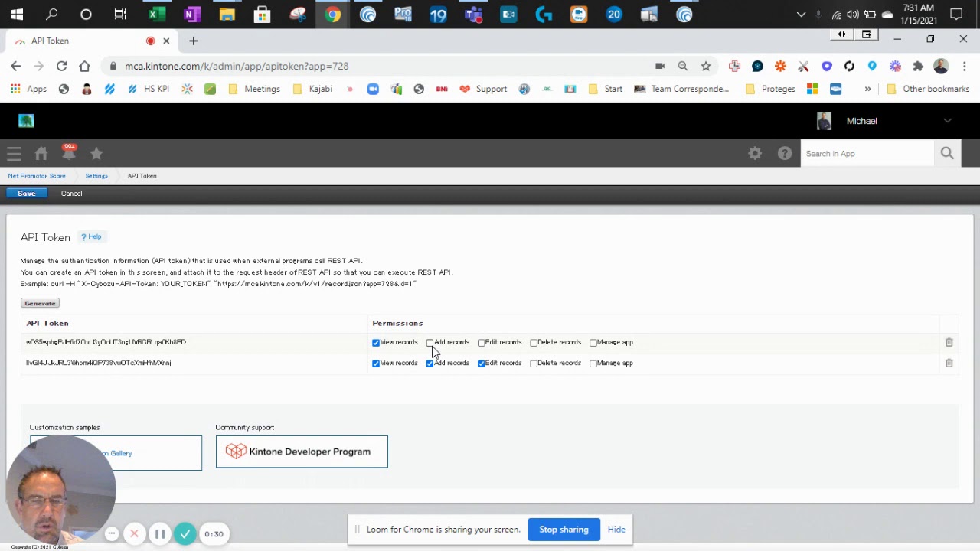Viewport: 980px width, 551px height.
Task: Click Stop sharing in Loom bar
Action: click(563, 530)
